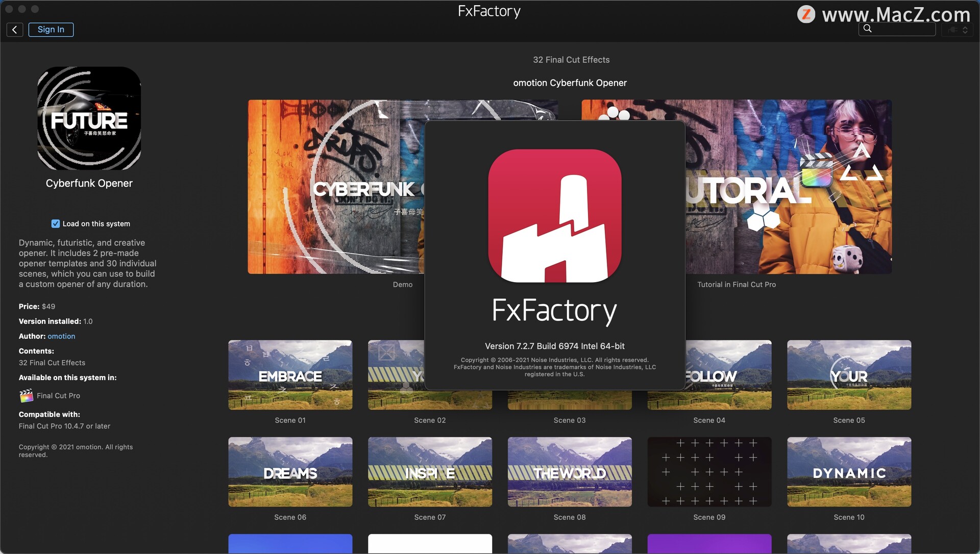
Task: Click the FxFactory copyright notice in About panel
Action: coord(555,367)
